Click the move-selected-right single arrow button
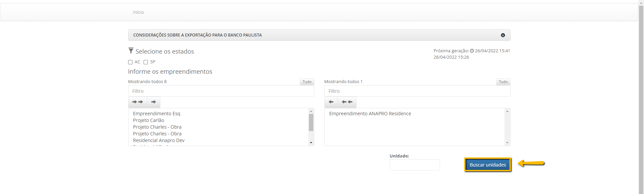The width and height of the screenshot is (644, 194). [x=154, y=102]
